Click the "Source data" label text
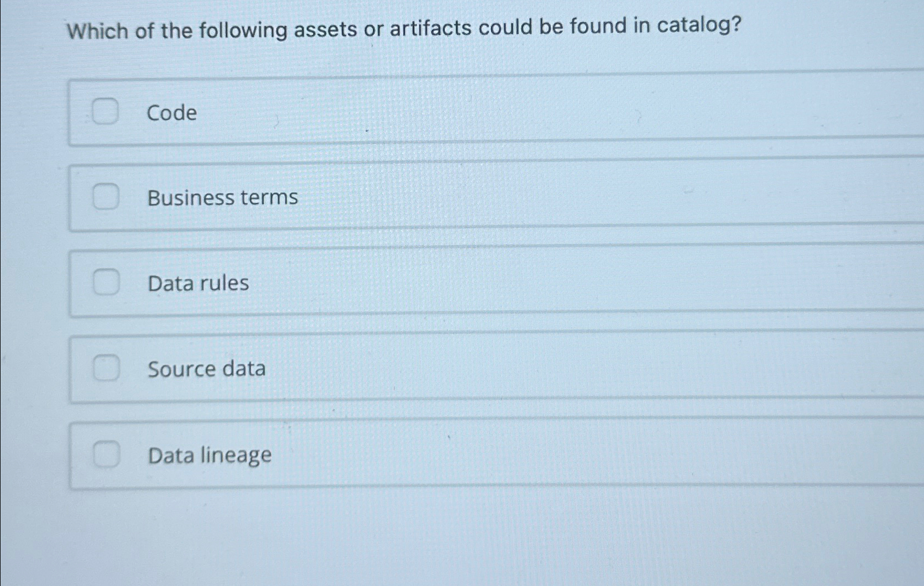 click(206, 369)
